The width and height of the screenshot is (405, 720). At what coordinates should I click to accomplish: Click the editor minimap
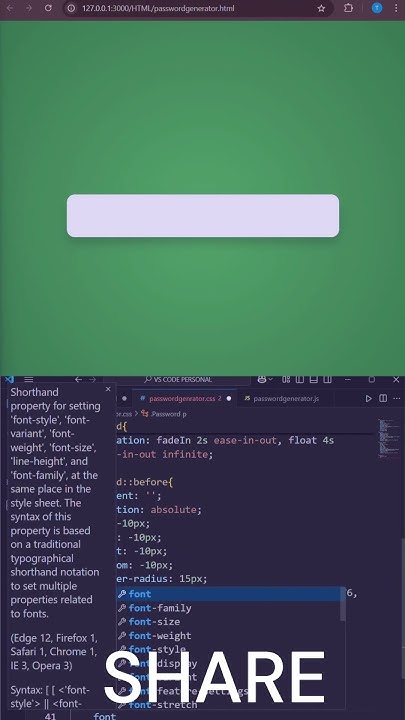(x=389, y=439)
